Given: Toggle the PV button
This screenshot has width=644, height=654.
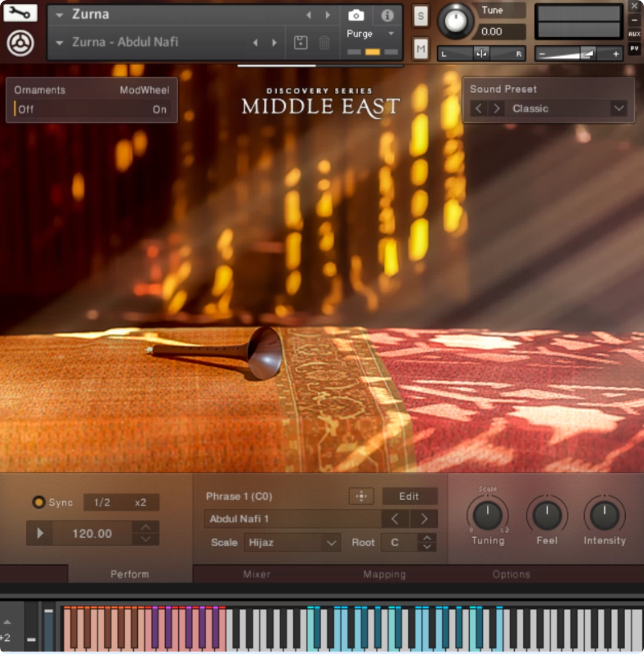Looking at the screenshot, I should coord(634,49).
